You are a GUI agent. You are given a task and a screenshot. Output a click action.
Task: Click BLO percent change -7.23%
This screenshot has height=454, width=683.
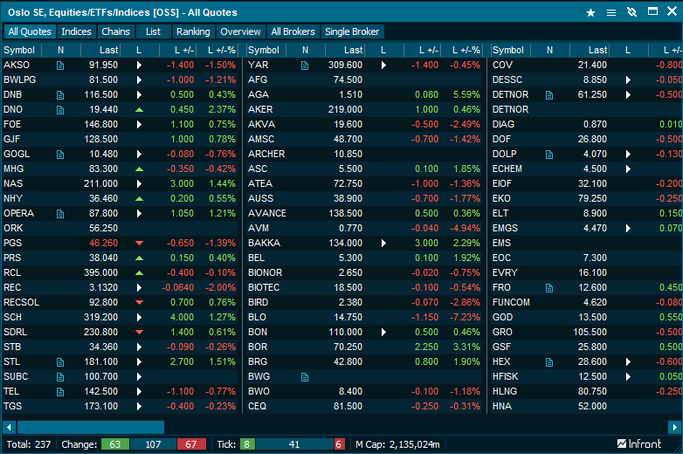(x=465, y=317)
